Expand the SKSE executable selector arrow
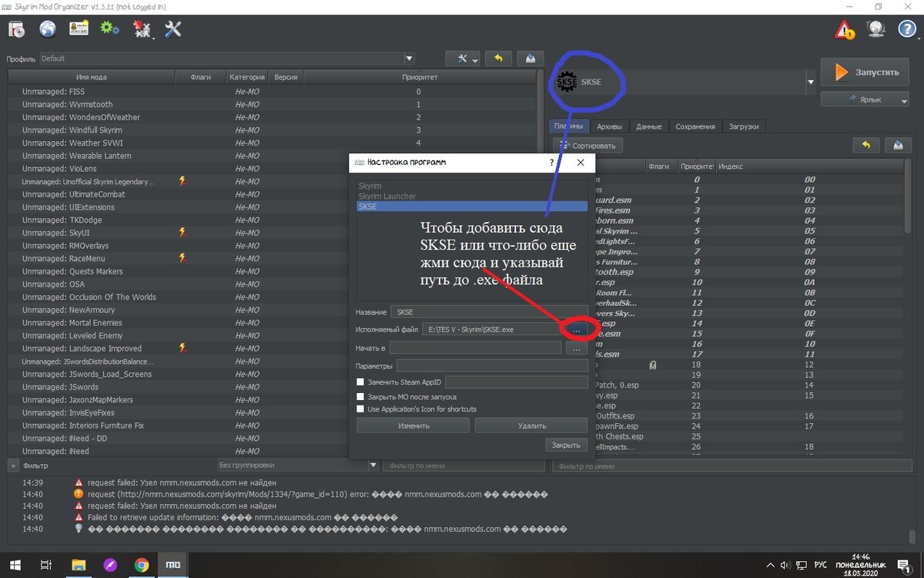 pos(810,81)
